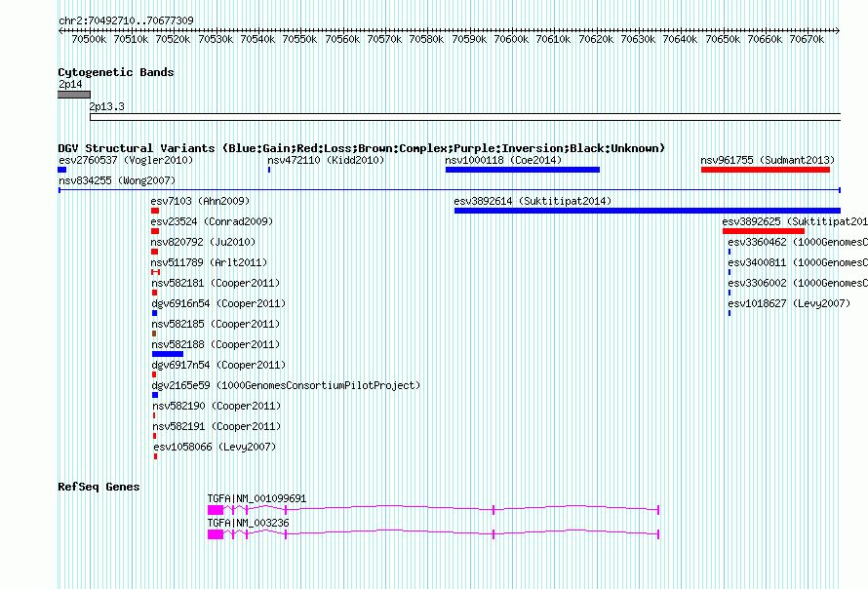Click the blue nsv1000118 (Coe2014) gain bar
The width and height of the screenshot is (868, 589).
coord(522,170)
